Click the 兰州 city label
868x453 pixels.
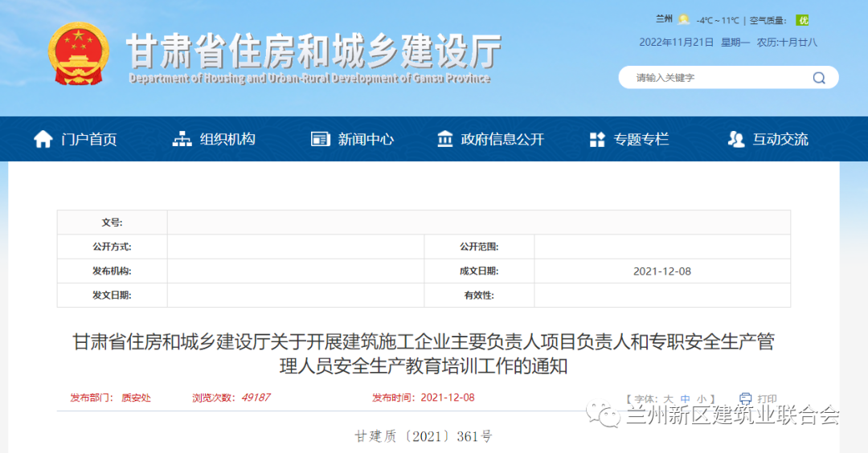665,19
